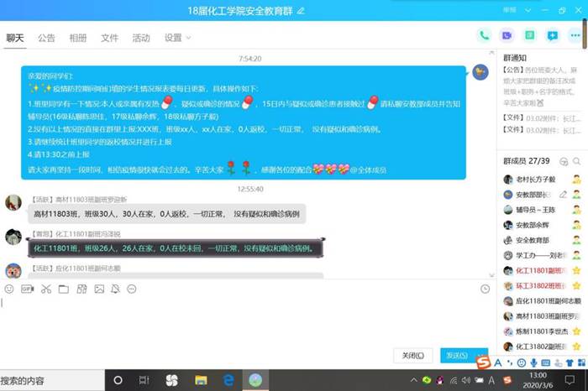The image size is (588, 391).
Task: Launch Edge browser from taskbar
Action: 228,381
